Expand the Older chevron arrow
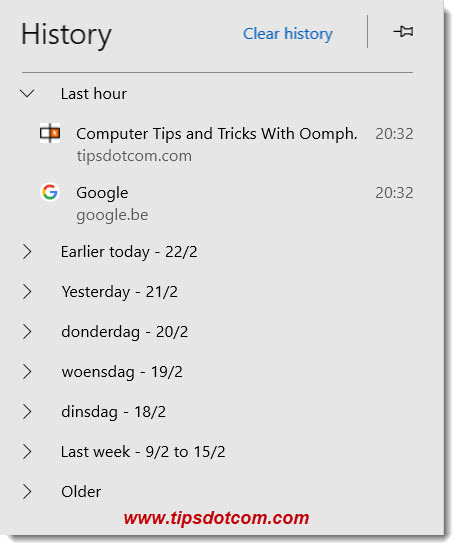This screenshot has width=459, height=550. click(27, 492)
